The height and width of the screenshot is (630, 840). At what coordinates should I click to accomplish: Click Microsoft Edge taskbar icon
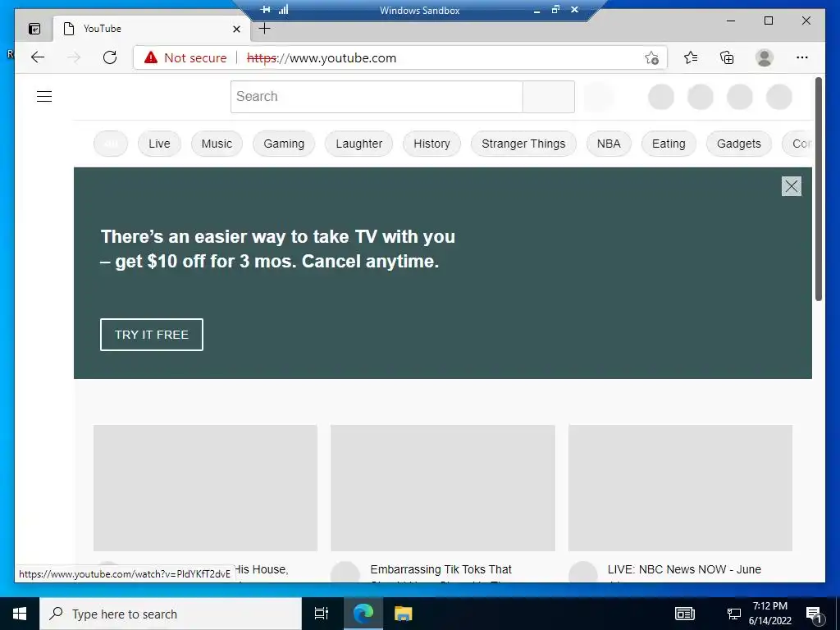363,614
